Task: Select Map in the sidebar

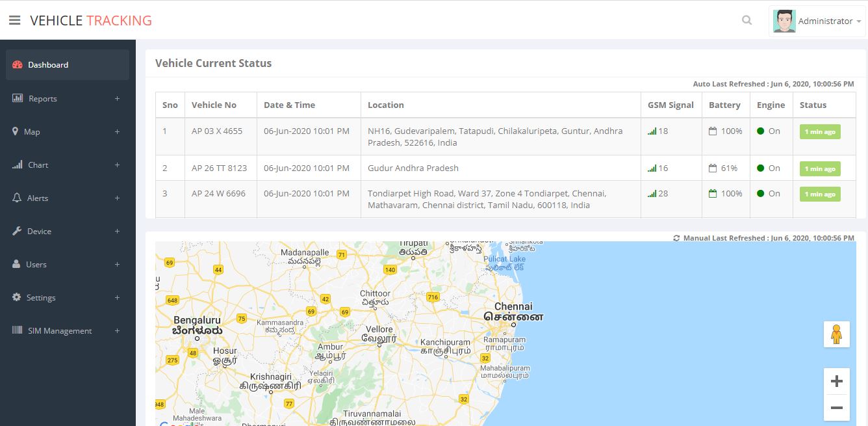Action: (32, 132)
